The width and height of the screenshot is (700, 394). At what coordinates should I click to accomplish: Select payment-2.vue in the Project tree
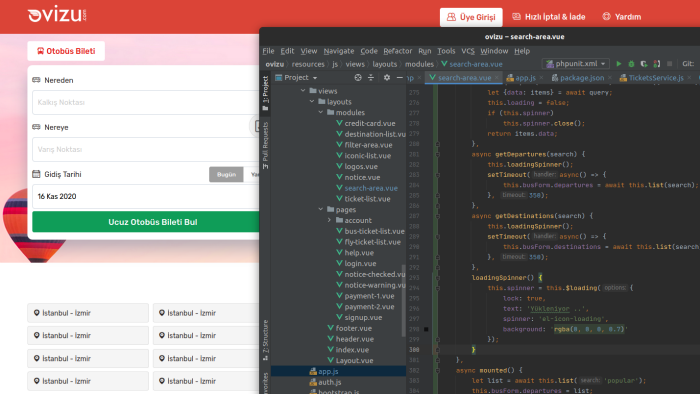coord(369,307)
